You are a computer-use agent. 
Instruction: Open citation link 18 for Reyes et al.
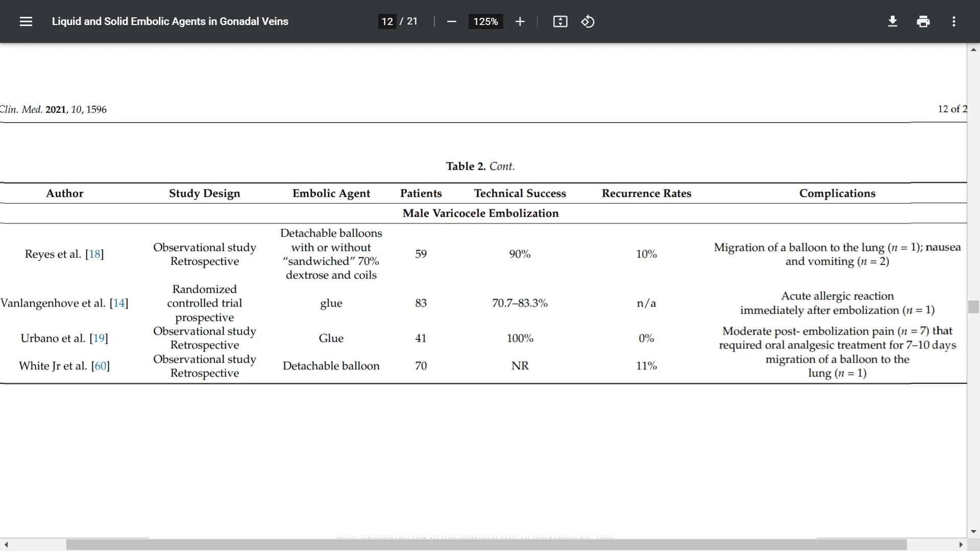pos(94,254)
